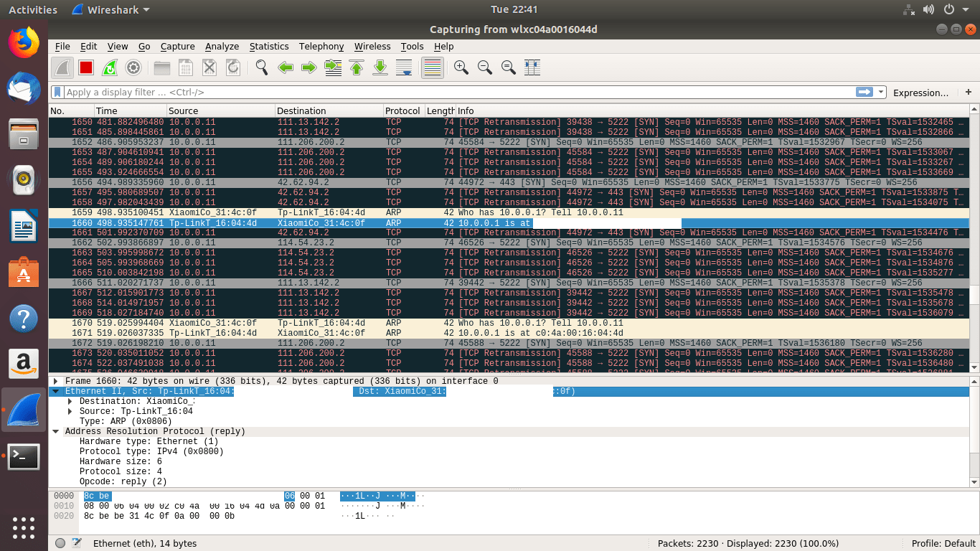Open the Expression… filter builder
Viewport: 980px width, 551px height.
coord(920,93)
